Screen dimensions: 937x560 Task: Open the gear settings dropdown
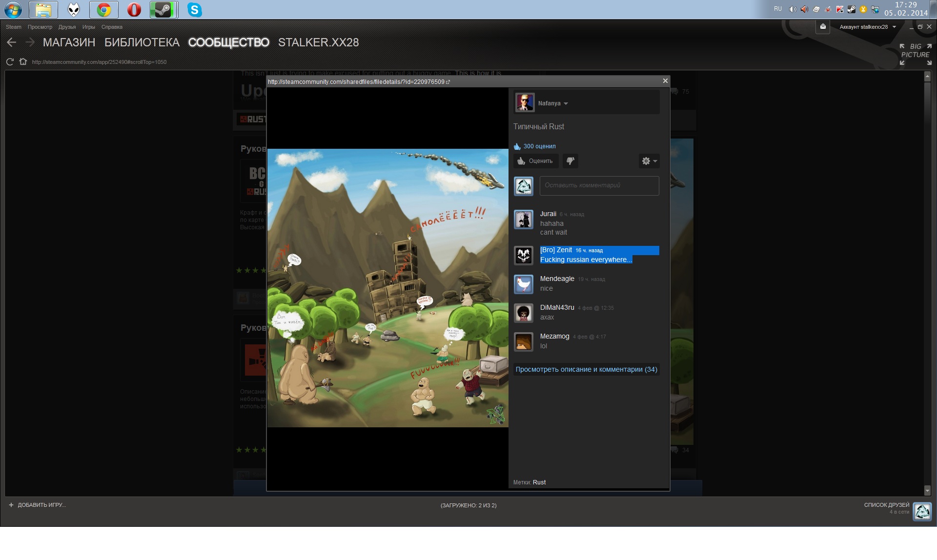pos(649,161)
